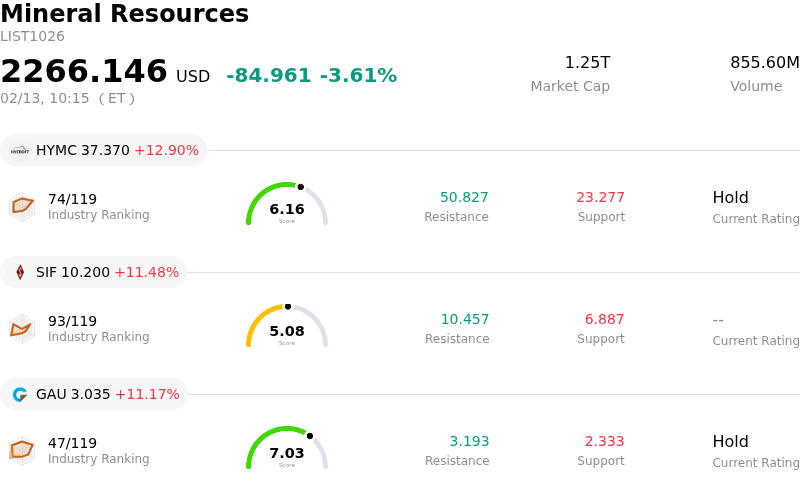This screenshot has height=488, width=800.
Task: Open the SIF 10.200 stock chip
Action: click(x=93, y=272)
